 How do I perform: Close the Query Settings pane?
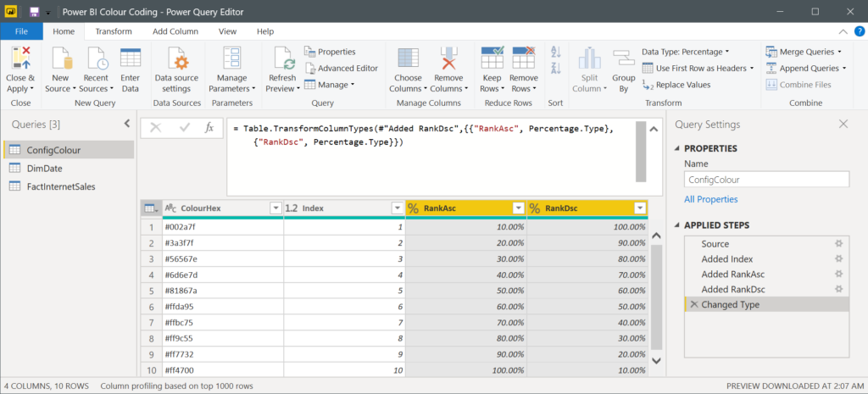(843, 124)
